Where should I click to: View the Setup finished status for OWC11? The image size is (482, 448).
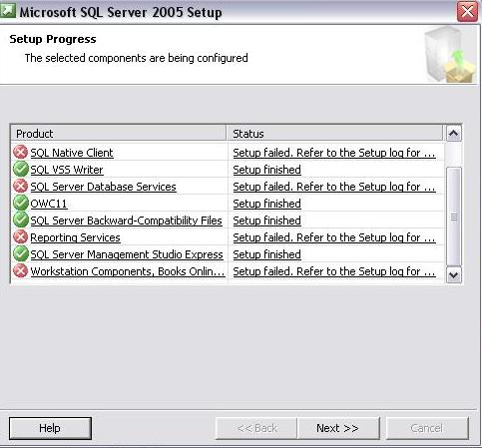coord(266,204)
